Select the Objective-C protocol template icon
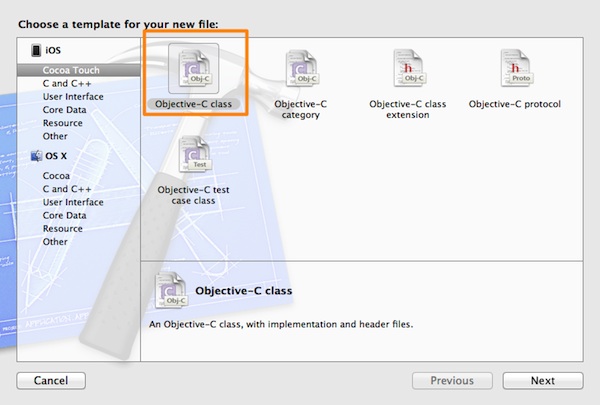 [514, 70]
